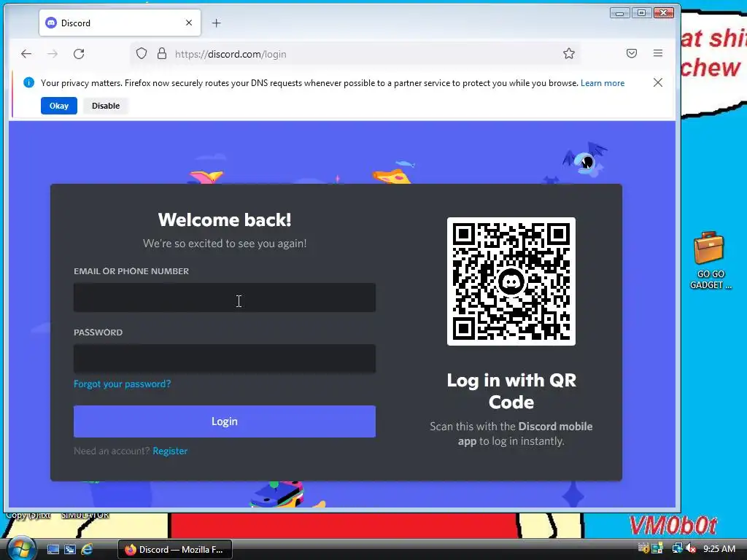Click the 9:25 AM system clock
Screen dimensions: 747x560
(x=719, y=549)
